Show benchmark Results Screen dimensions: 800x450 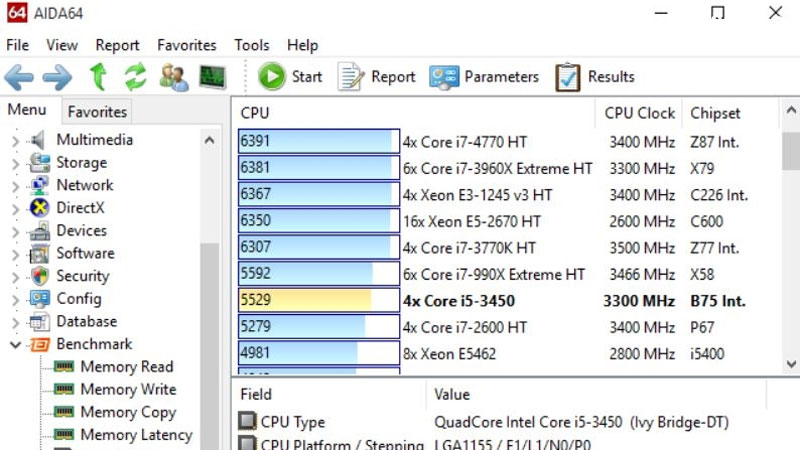pyautogui.click(x=595, y=77)
